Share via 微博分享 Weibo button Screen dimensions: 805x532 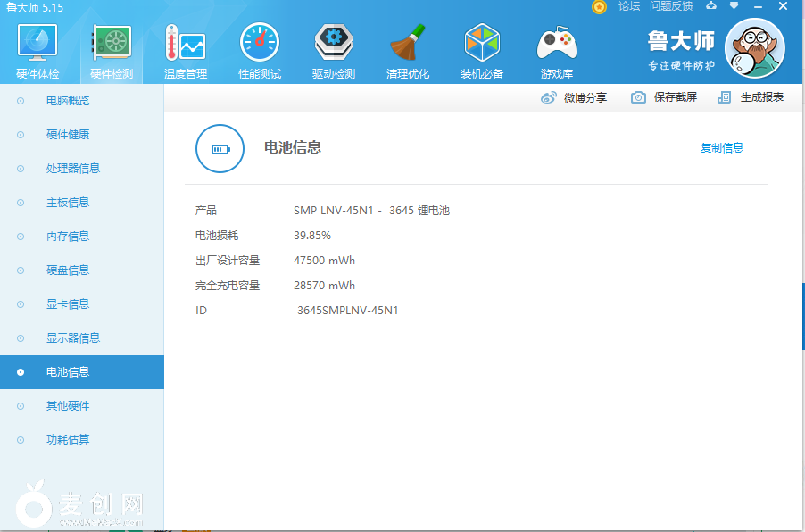tap(574, 97)
